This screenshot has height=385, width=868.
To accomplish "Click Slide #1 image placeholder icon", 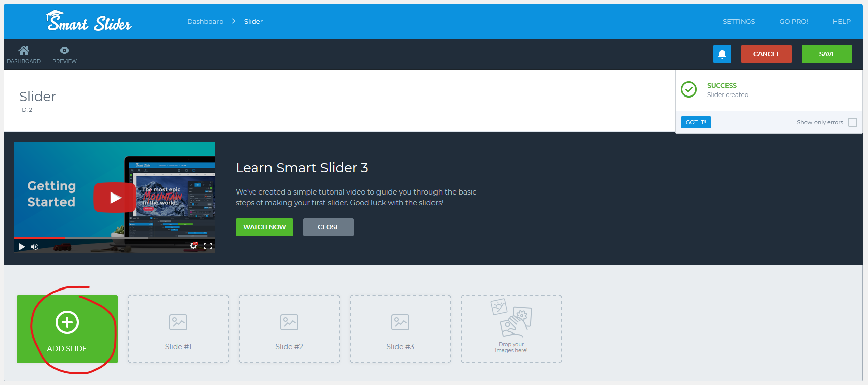I will point(178,322).
